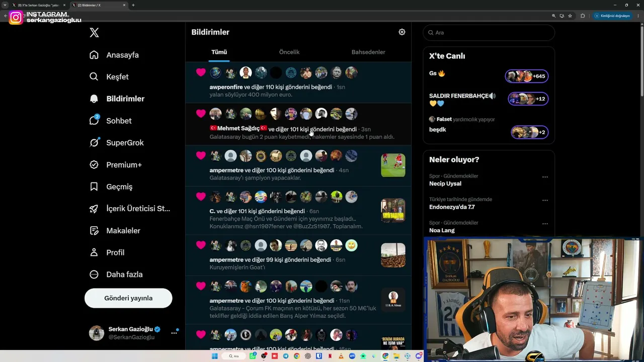Screen dimensions: 644x362
Task: Open Geçmiş bookmarks item
Action: pyautogui.click(x=111, y=187)
